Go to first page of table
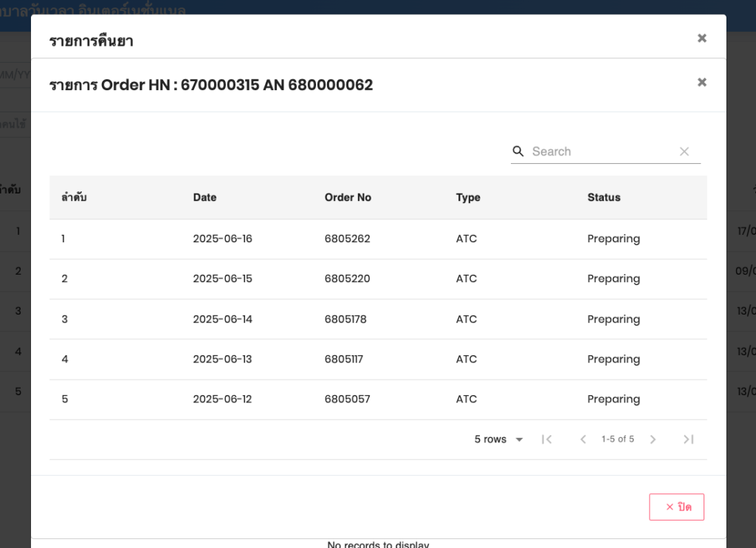Viewport: 756px width, 548px height. point(546,439)
